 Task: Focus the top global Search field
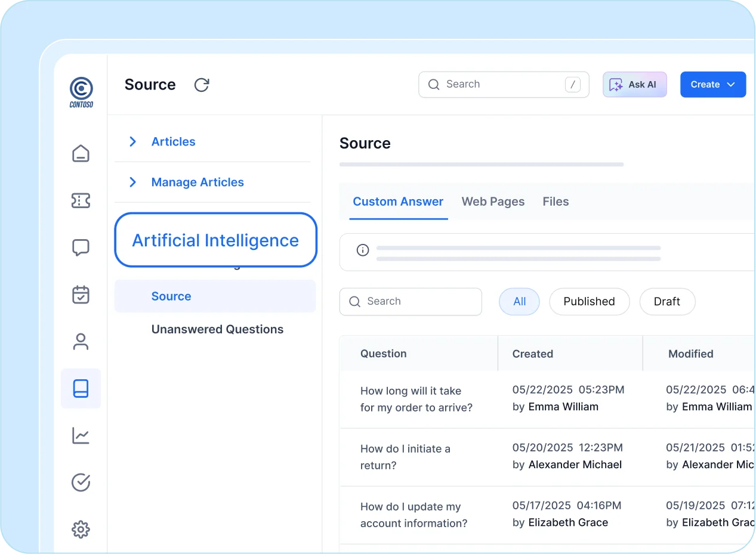(x=504, y=85)
